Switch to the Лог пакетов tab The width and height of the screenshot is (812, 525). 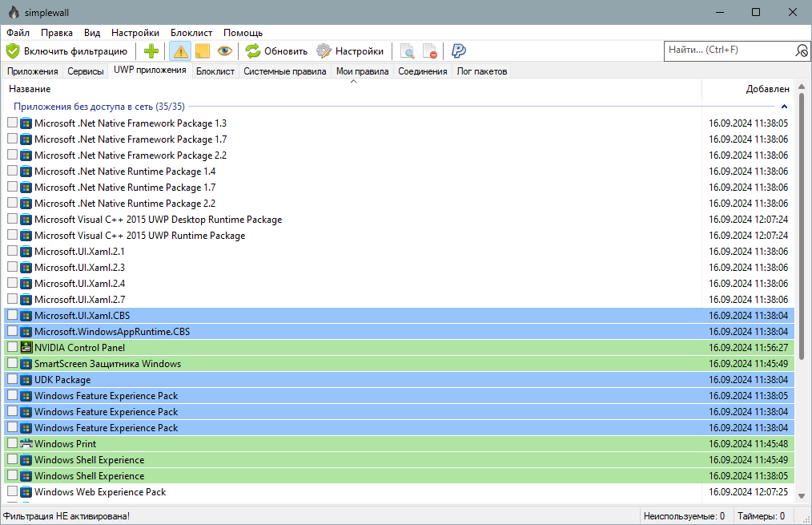click(481, 71)
